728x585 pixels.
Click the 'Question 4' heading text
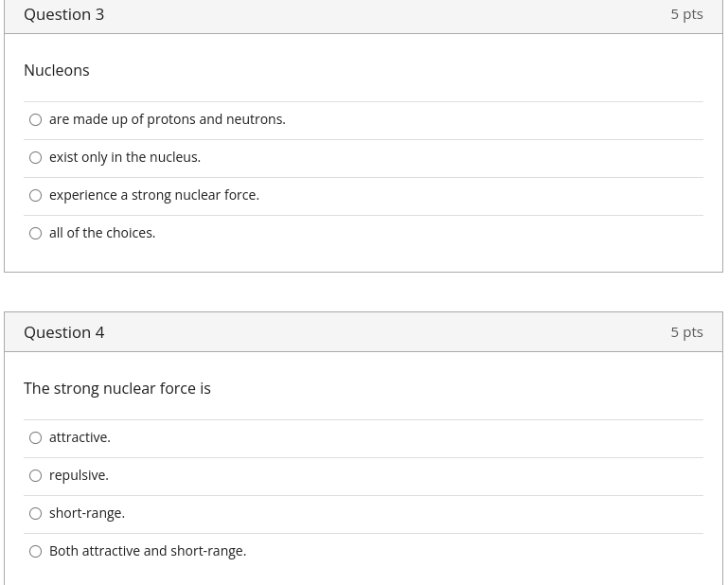(x=64, y=332)
